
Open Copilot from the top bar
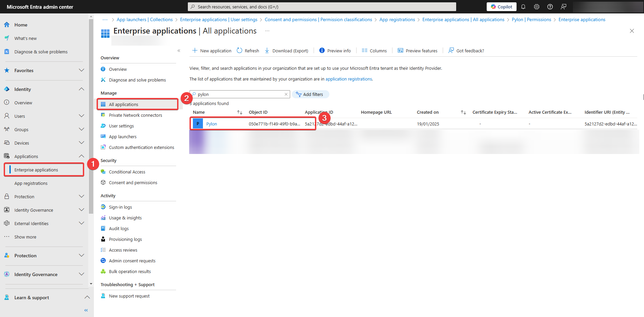click(x=501, y=6)
